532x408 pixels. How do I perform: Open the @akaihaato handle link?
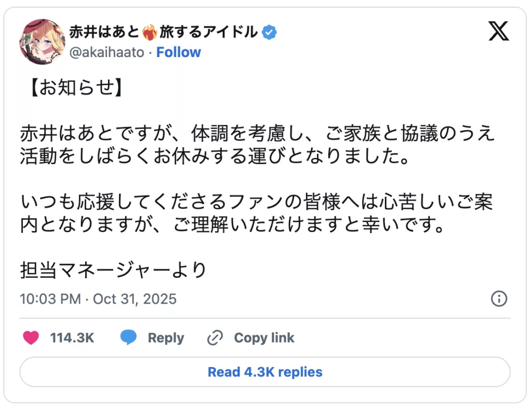click(x=107, y=52)
